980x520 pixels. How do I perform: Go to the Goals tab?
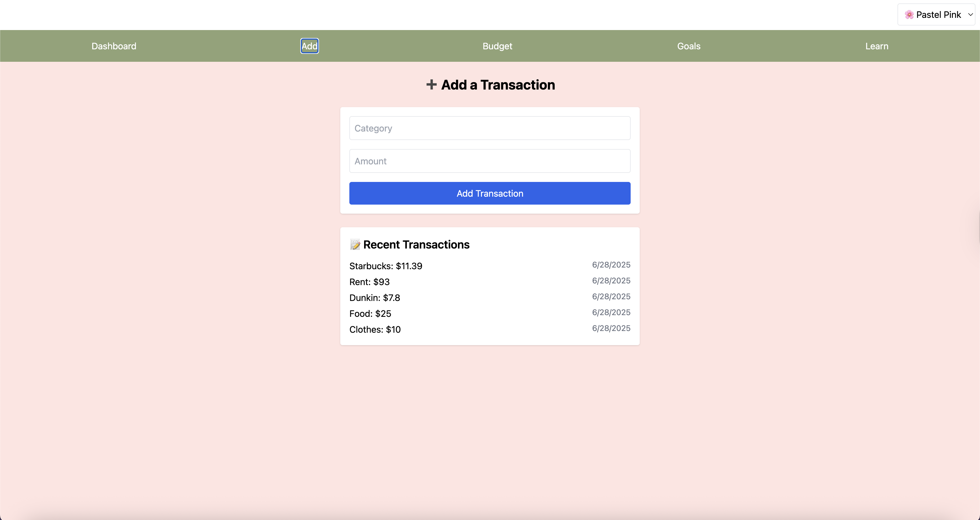[688, 46]
